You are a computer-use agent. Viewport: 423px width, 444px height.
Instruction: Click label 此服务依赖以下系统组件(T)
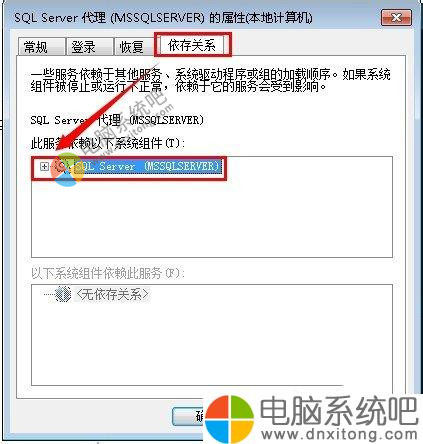tap(108, 144)
